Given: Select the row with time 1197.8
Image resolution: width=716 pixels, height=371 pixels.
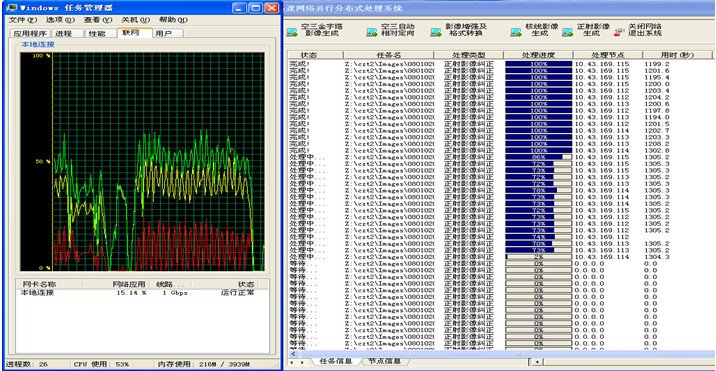Looking at the screenshot, I should coord(500,111).
